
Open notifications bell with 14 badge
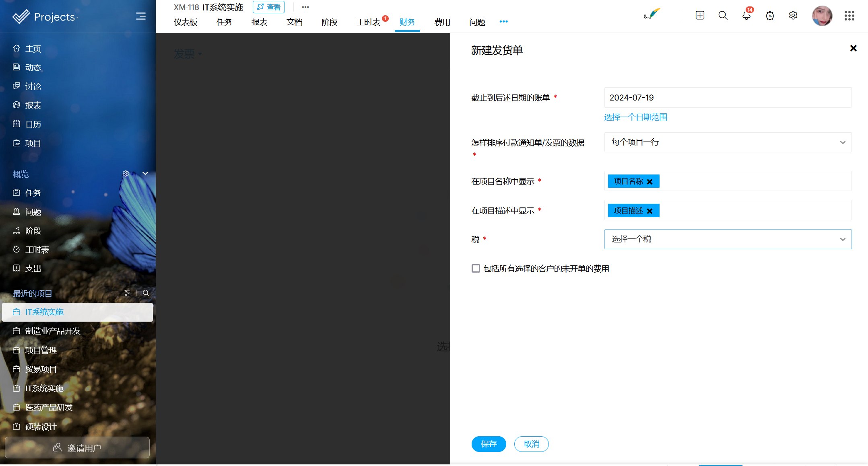(746, 15)
